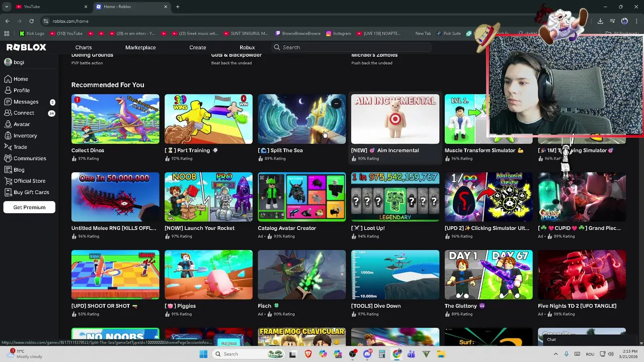
Task: Reload the page with the refresh button
Action: 31,21
